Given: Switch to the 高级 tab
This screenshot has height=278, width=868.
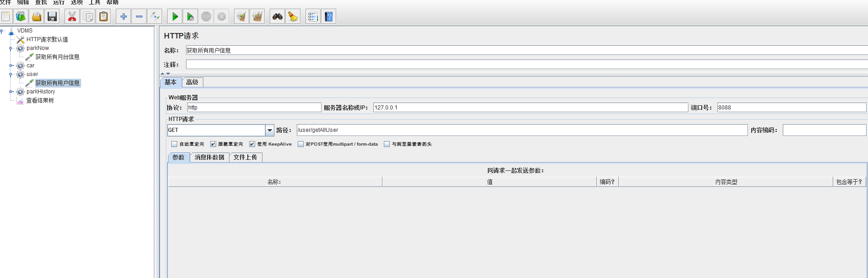Looking at the screenshot, I should click(x=192, y=82).
